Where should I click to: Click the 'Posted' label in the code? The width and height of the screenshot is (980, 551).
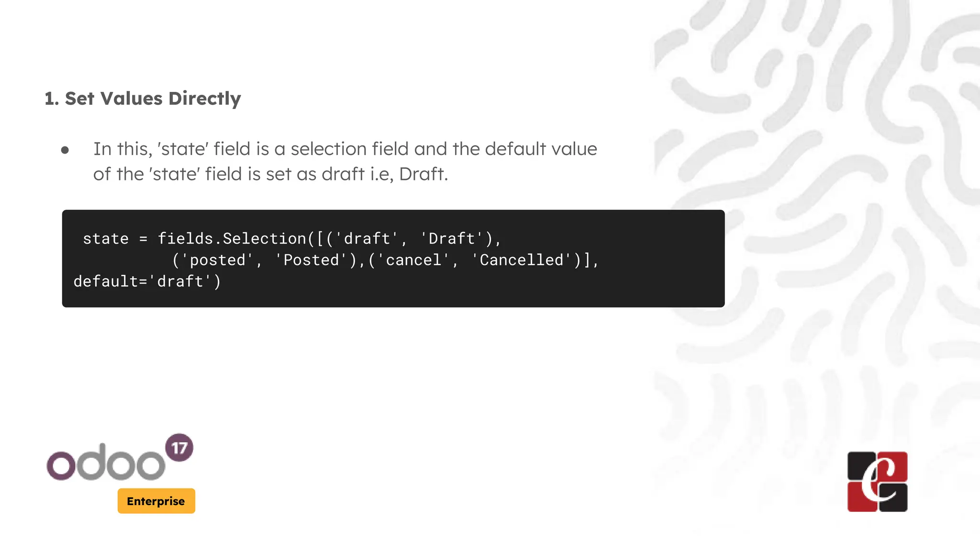(311, 260)
